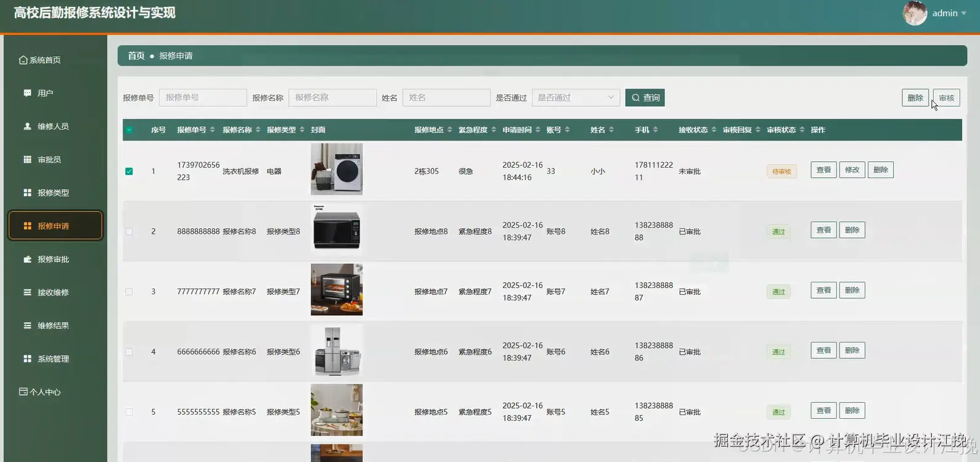Click the 审核 button
980x462 pixels.
tap(947, 97)
